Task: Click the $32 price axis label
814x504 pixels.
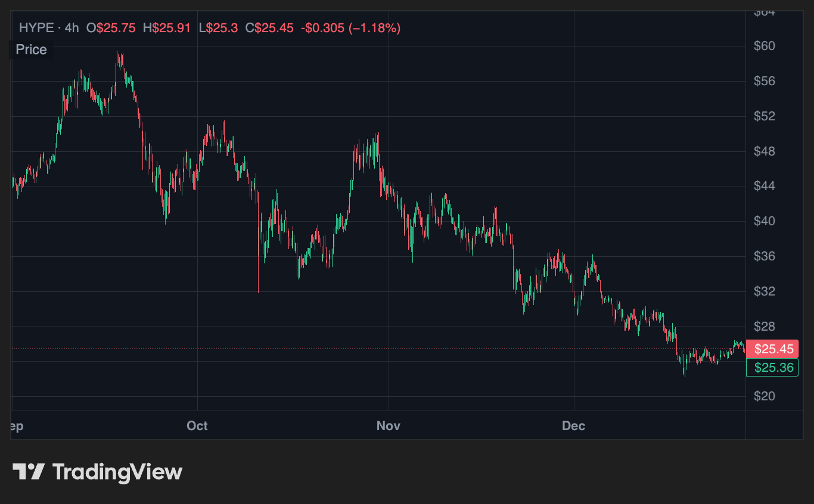Action: [766, 291]
